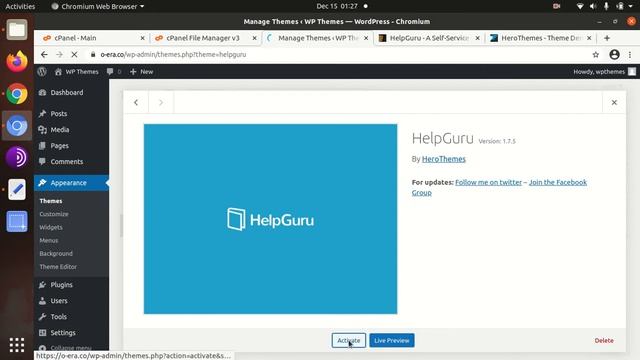This screenshot has width=640, height=360.
Task: Open system volume indicator
Action: pyautogui.click(x=593, y=6)
